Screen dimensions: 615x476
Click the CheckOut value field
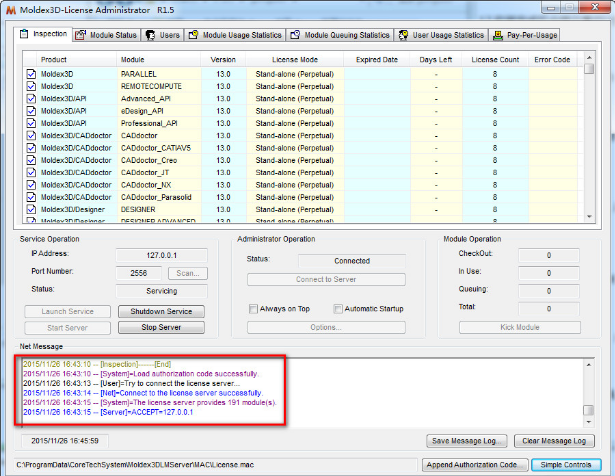point(549,255)
